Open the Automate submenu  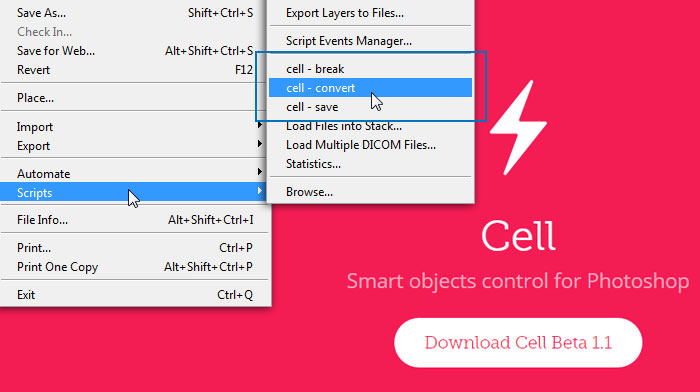[x=134, y=174]
